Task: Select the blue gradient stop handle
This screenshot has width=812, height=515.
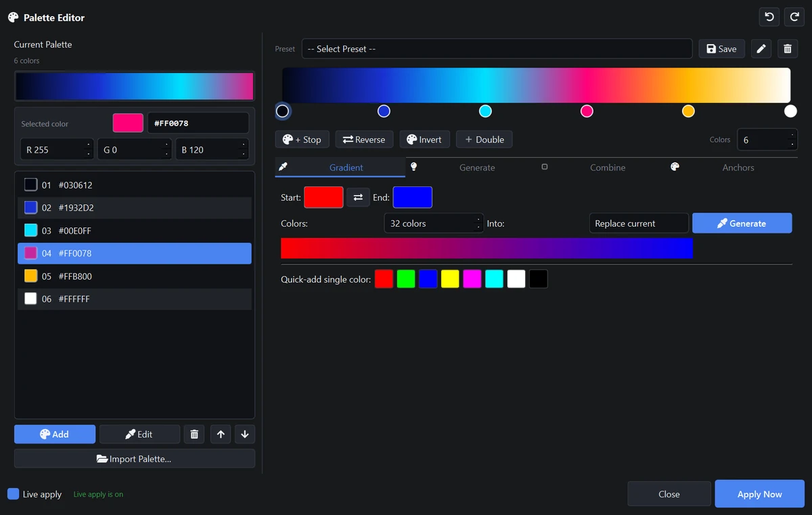Action: [384, 111]
